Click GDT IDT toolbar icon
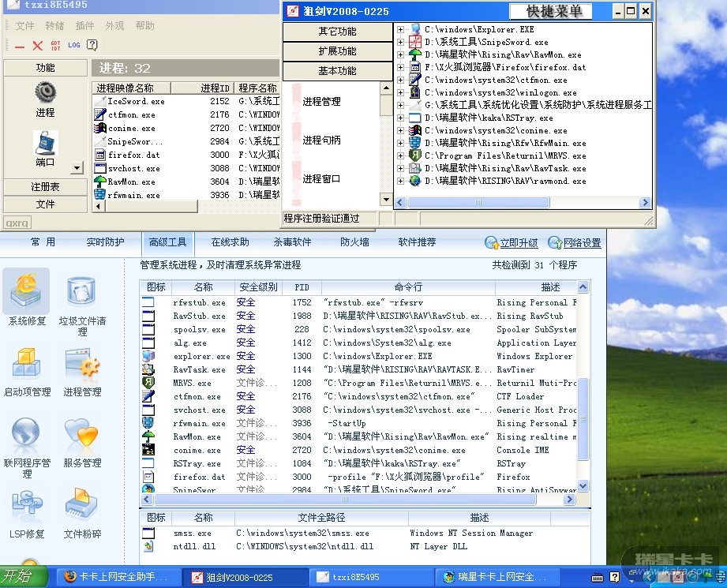 pyautogui.click(x=55, y=46)
